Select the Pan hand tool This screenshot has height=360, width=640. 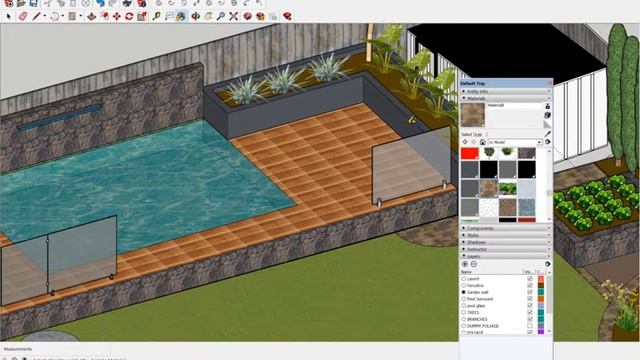pyautogui.click(x=208, y=16)
